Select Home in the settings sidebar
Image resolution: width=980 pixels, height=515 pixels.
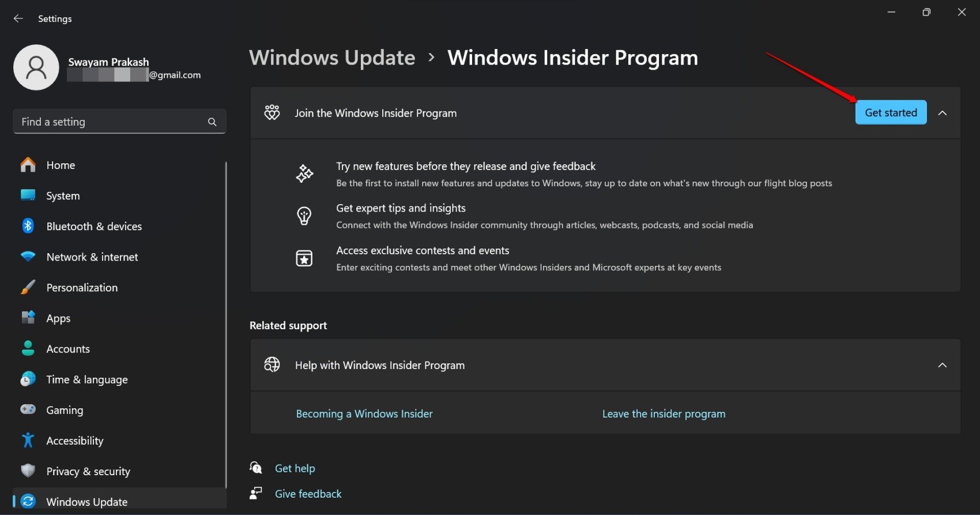tap(60, 164)
